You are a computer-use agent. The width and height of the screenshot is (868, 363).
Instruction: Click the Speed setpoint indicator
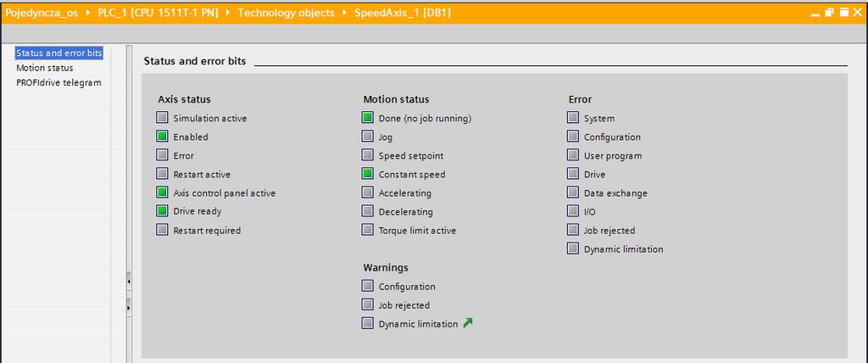tap(368, 155)
